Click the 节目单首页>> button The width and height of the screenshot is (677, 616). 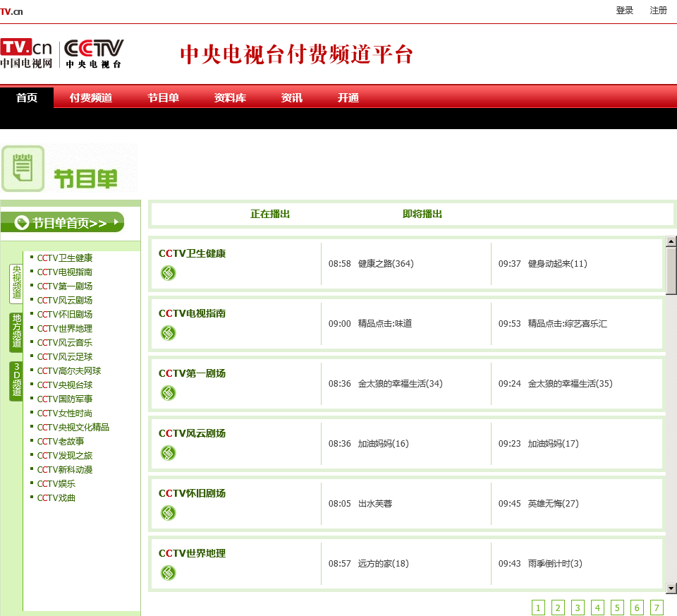coord(63,222)
